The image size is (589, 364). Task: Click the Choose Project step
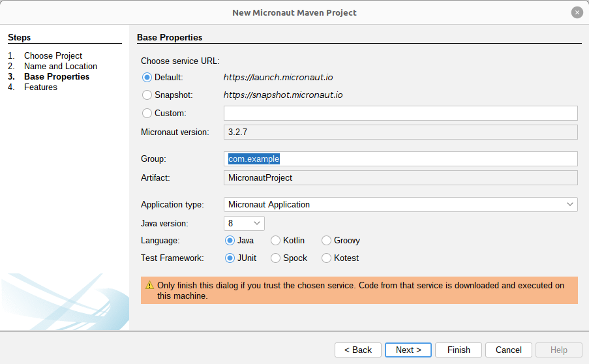pos(53,55)
